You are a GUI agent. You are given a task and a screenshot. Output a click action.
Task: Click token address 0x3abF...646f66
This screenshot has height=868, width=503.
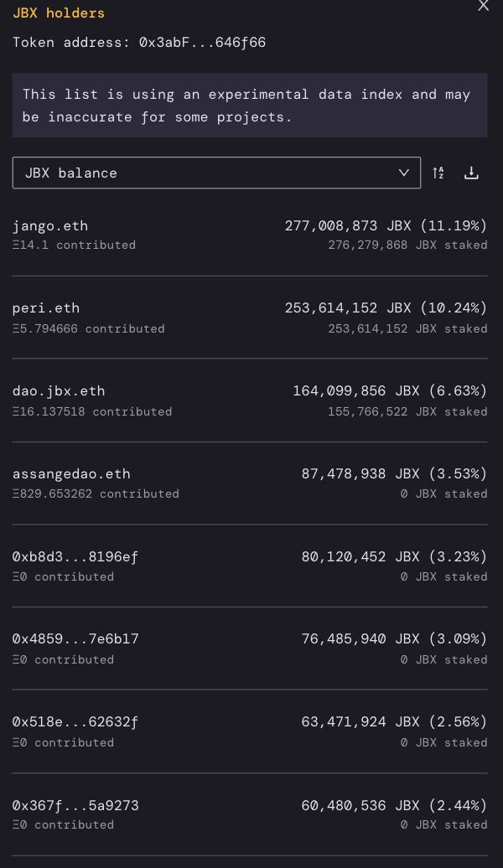[x=202, y=42]
